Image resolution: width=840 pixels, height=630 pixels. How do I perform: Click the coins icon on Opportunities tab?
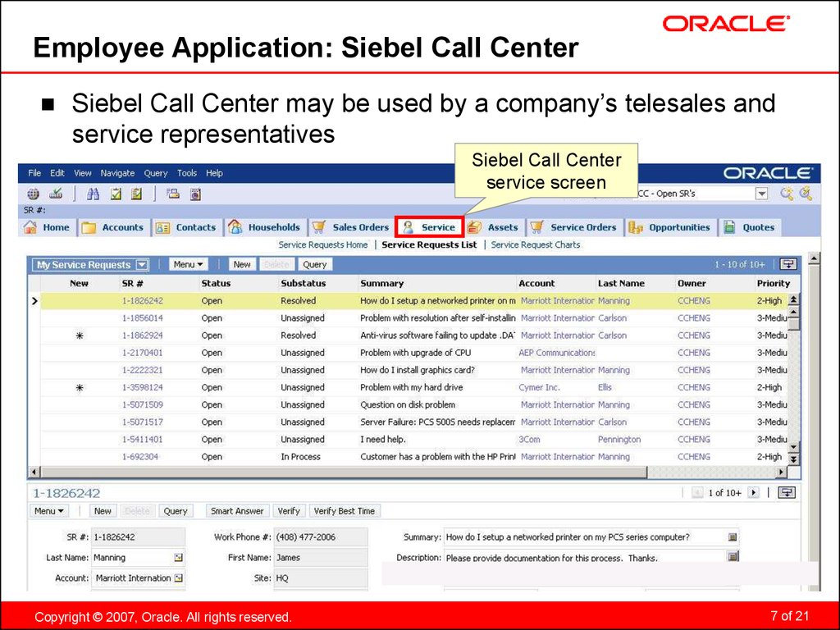[636, 227]
